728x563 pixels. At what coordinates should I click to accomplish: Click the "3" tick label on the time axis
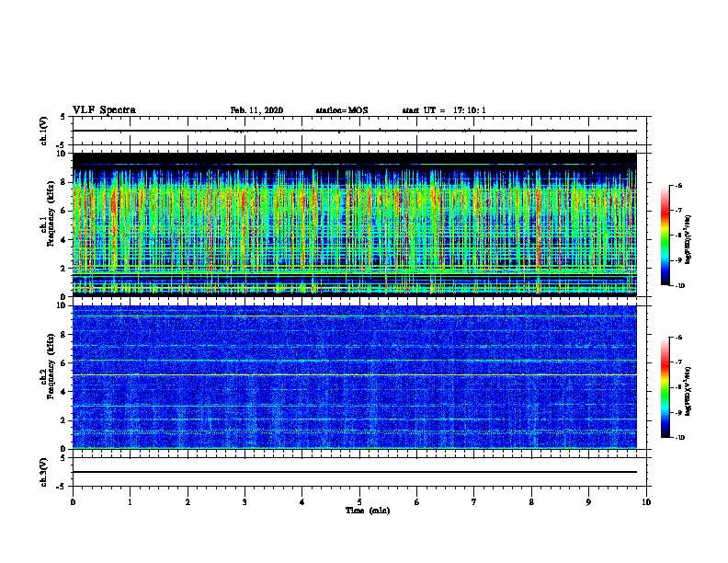coord(245,502)
